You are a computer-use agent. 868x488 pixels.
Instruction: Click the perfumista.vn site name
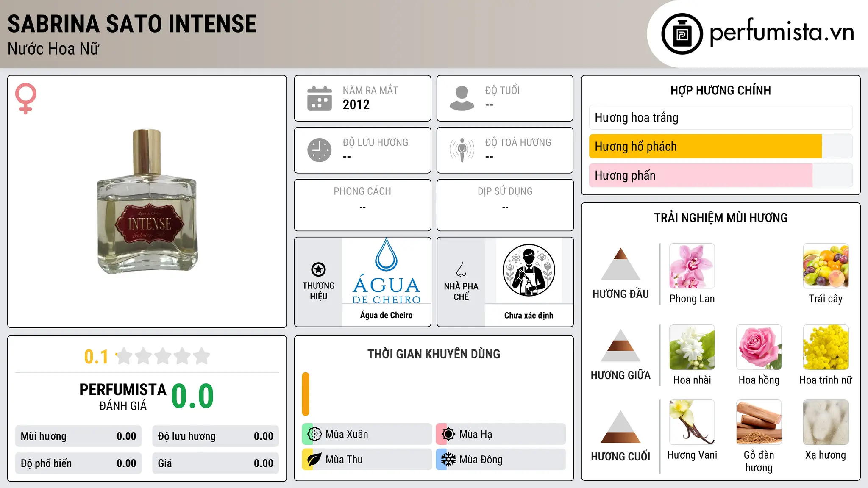click(782, 32)
